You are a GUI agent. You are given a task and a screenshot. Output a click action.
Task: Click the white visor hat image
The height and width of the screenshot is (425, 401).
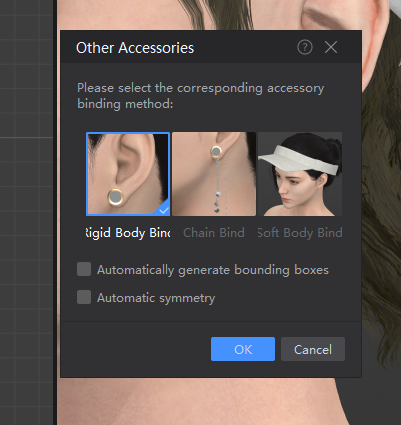299,159
